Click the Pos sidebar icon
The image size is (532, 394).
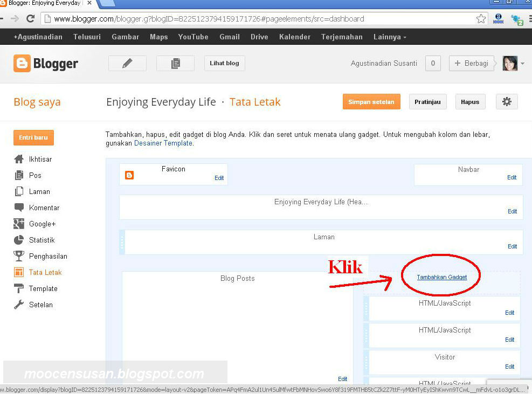[19, 175]
